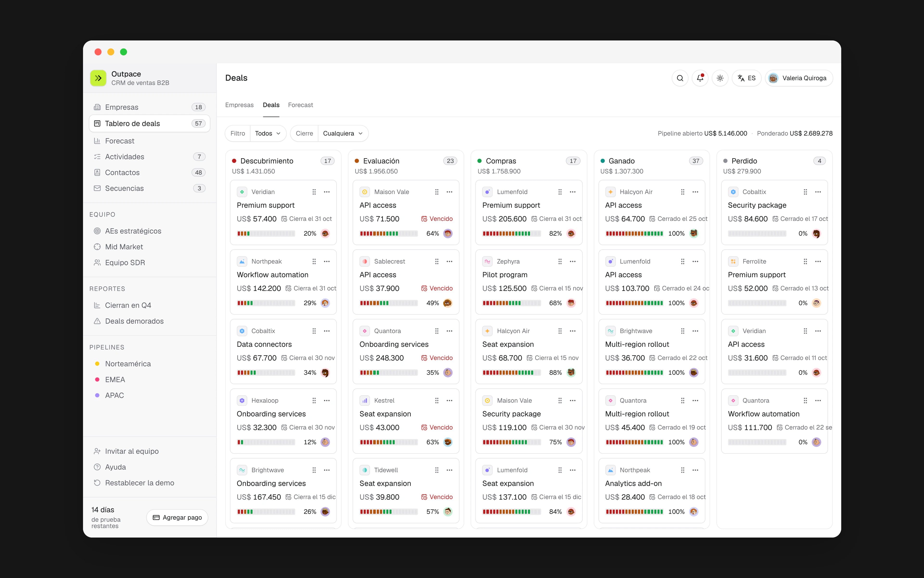The image size is (924, 578).
Task: Open the search icon in header
Action: (x=680, y=78)
